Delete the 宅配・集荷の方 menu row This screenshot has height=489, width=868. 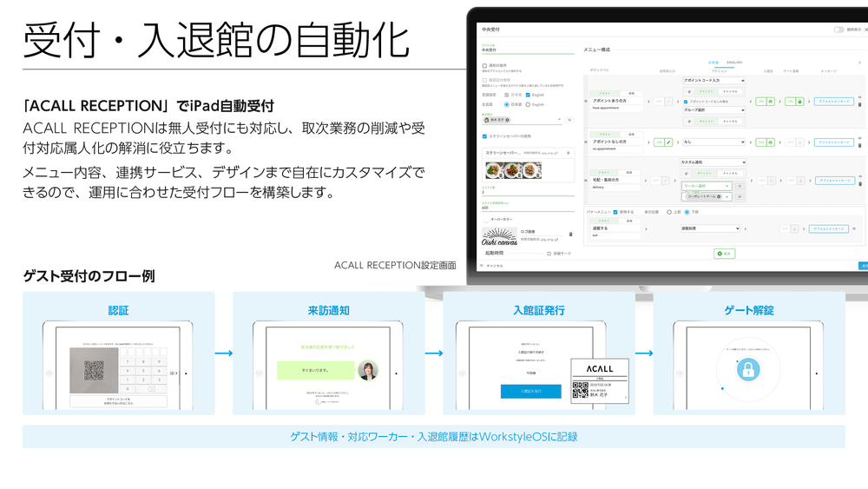[859, 184]
